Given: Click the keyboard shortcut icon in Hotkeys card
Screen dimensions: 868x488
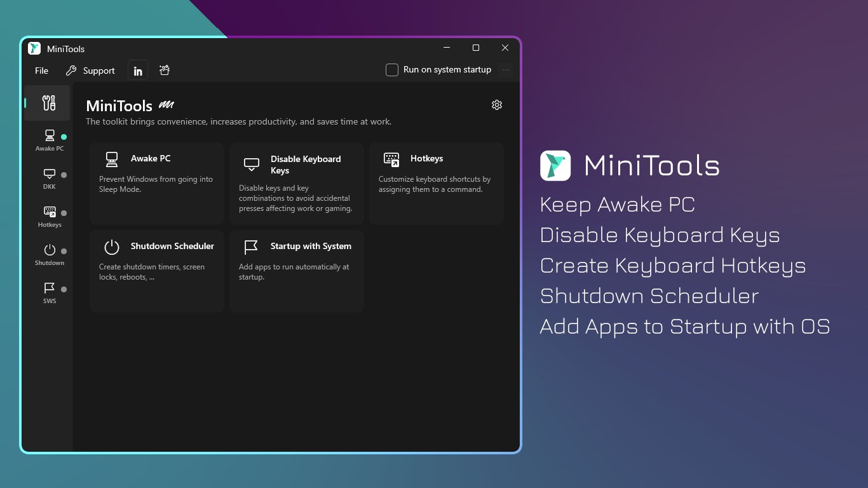Looking at the screenshot, I should 391,159.
